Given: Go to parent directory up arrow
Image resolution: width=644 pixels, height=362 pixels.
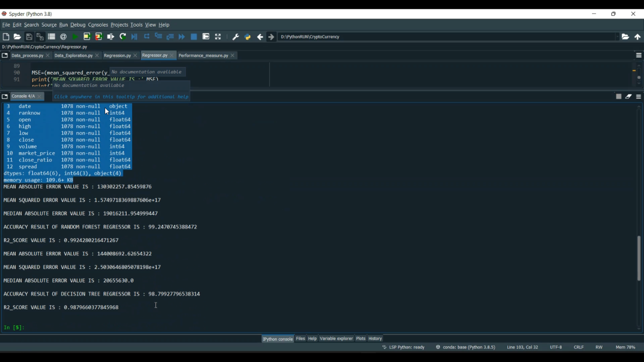Looking at the screenshot, I should click(638, 37).
